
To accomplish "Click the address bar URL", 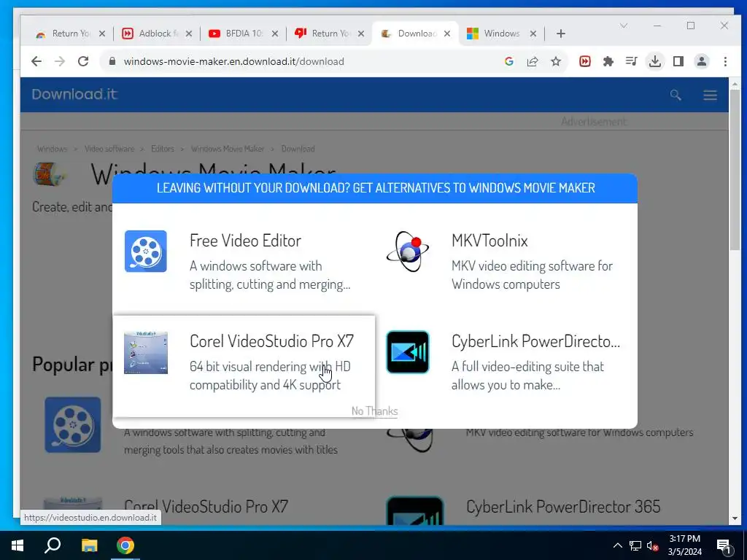I will tap(233, 61).
